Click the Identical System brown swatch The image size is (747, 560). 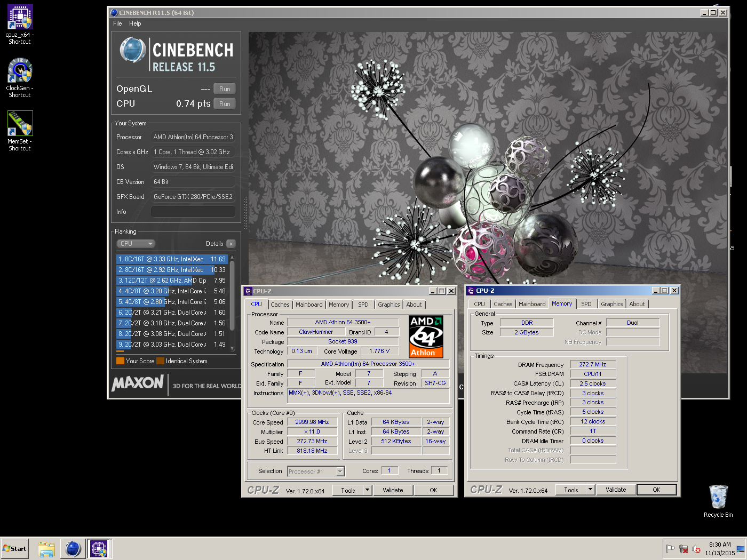click(160, 361)
